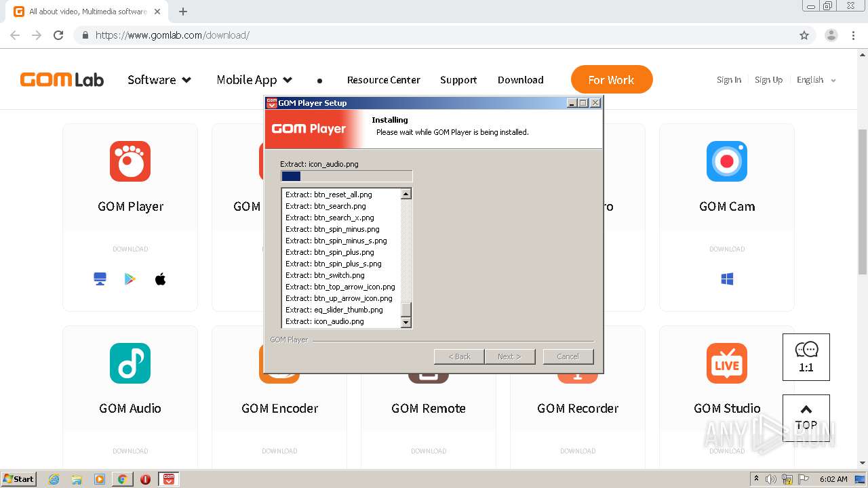This screenshot has width=868, height=488.
Task: Select log line 'Extract: btn_search.png'
Action: pyautogui.click(x=325, y=206)
